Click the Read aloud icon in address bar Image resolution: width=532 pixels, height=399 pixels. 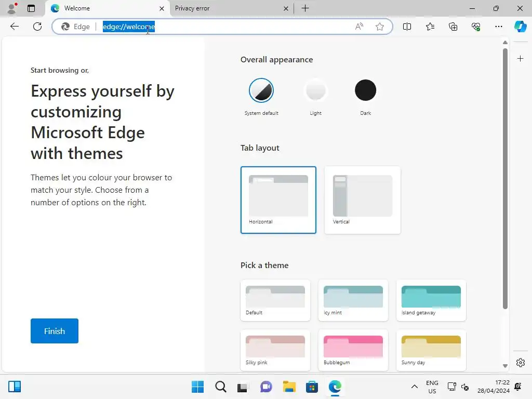click(359, 26)
